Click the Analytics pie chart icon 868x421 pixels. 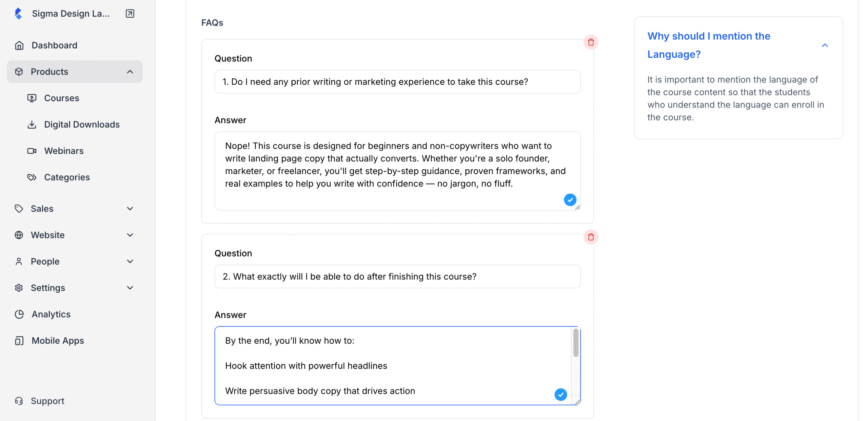tap(19, 314)
